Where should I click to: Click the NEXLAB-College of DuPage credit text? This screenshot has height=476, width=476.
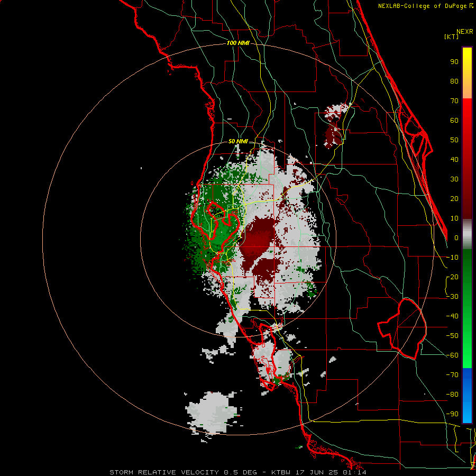(425, 6)
